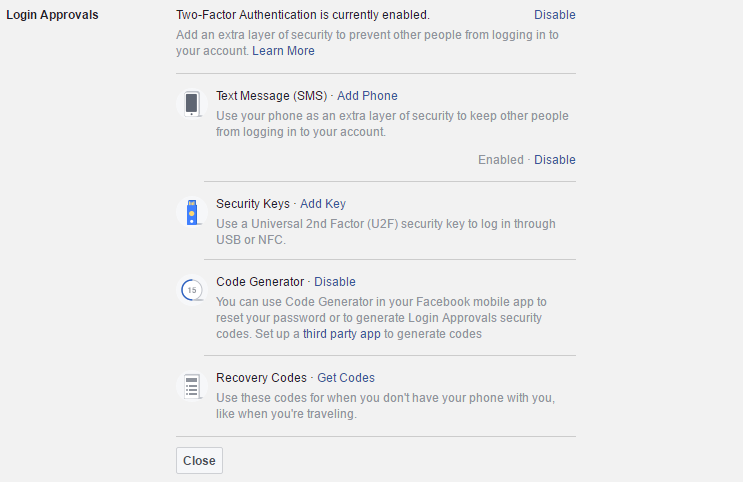Open the third party app link
The image size is (743, 482).
point(342,334)
